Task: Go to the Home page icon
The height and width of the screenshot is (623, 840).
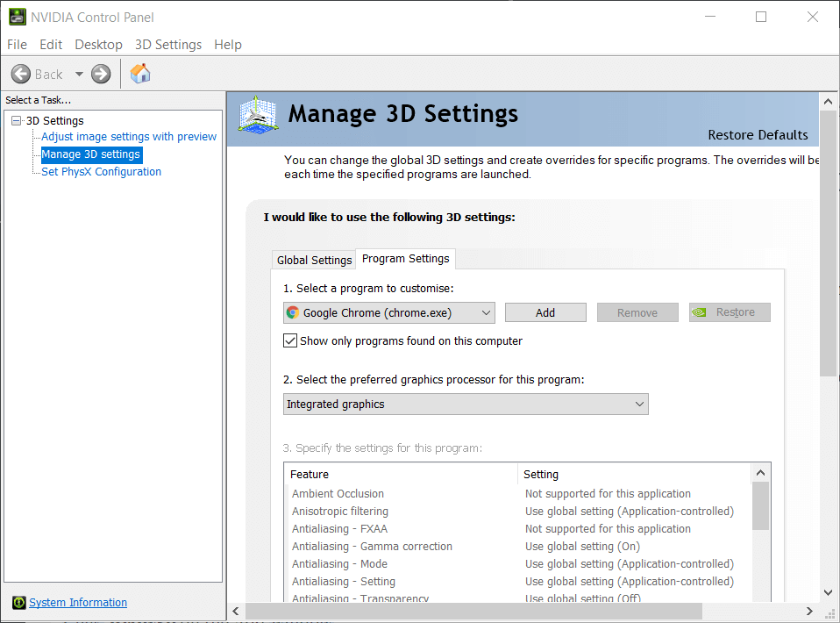Action: (x=140, y=74)
